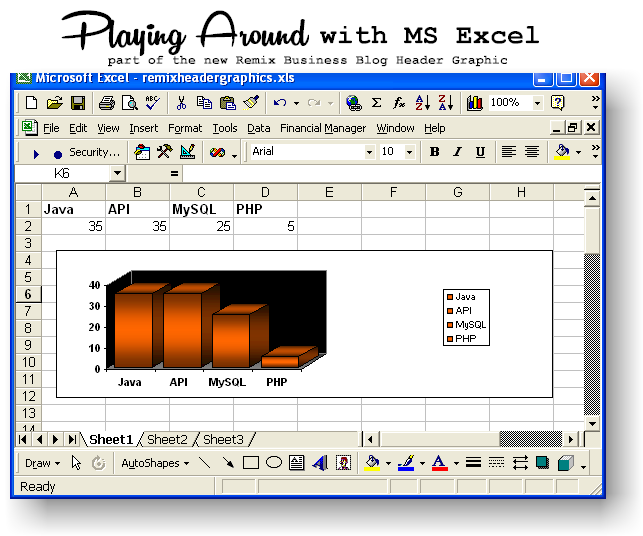Open the font size 10 dropdown
This screenshot has height=536, width=643.
coord(409,152)
